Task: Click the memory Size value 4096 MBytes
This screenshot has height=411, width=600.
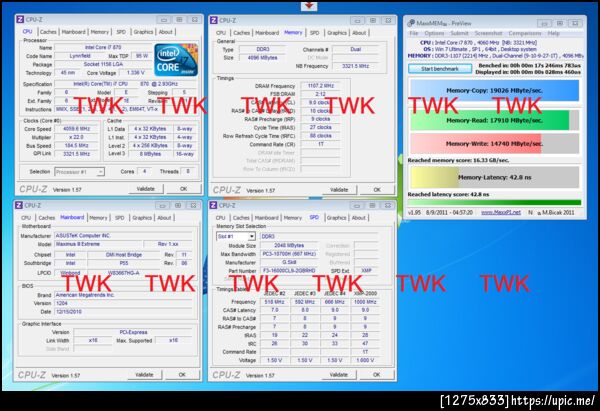Action: pos(262,58)
